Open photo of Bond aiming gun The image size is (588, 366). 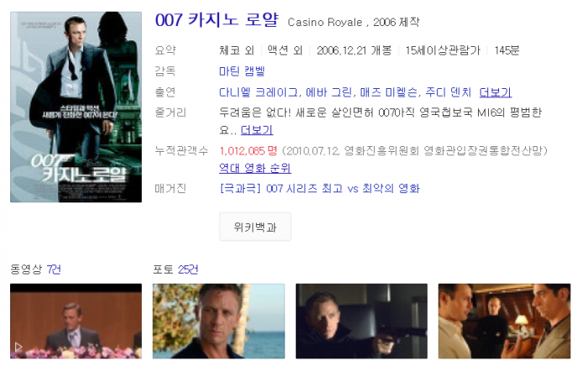pyautogui.click(x=361, y=321)
